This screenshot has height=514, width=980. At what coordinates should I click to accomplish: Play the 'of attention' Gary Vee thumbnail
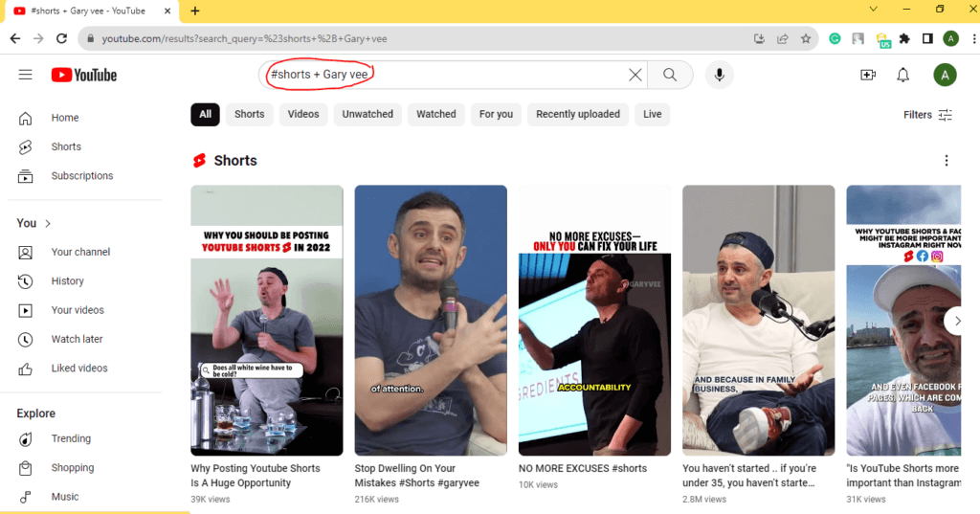pos(431,320)
